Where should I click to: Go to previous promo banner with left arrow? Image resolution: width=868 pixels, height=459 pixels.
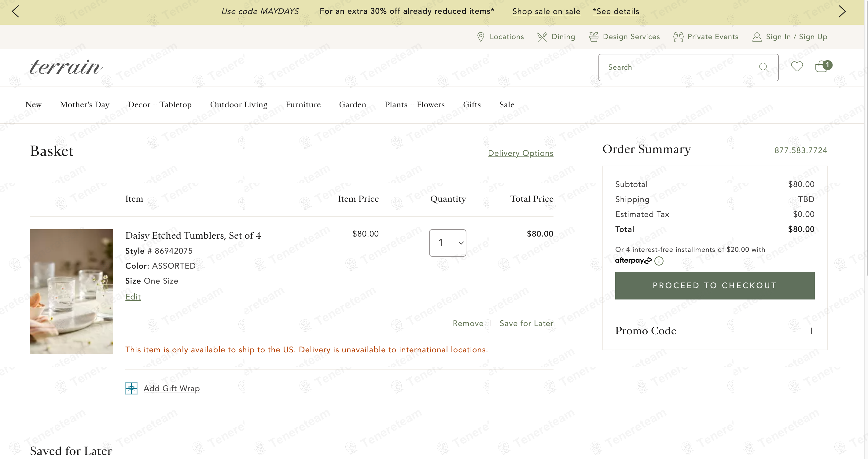[16, 11]
